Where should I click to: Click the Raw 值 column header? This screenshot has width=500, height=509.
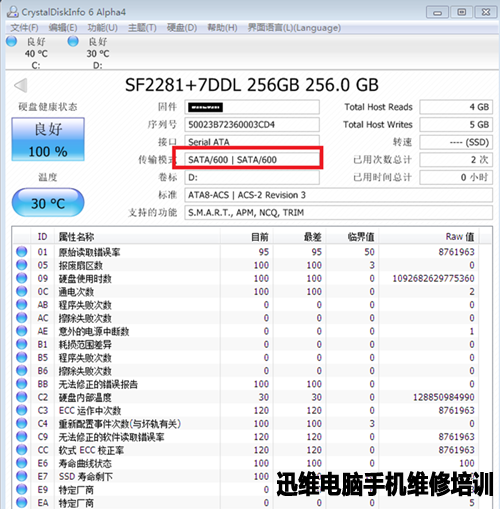coord(460,237)
